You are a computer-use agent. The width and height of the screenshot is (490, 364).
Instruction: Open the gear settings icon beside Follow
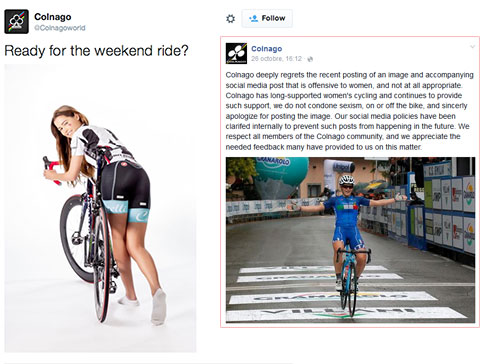point(230,19)
